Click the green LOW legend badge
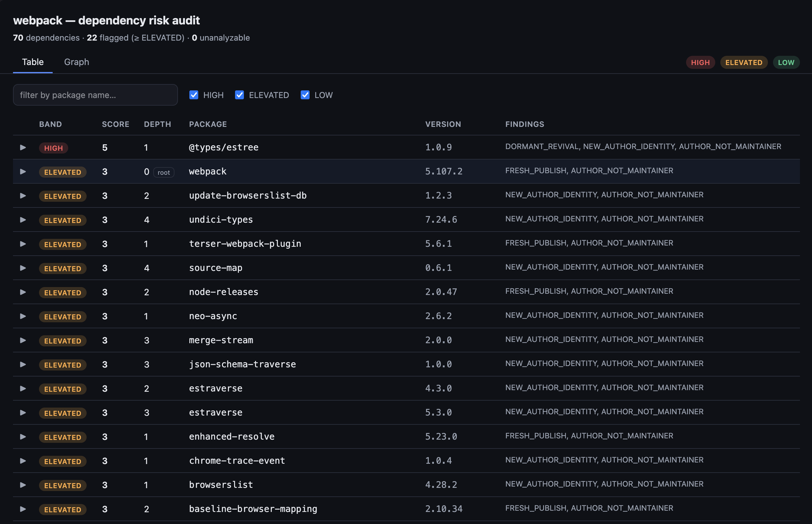This screenshot has width=812, height=524. (786, 62)
